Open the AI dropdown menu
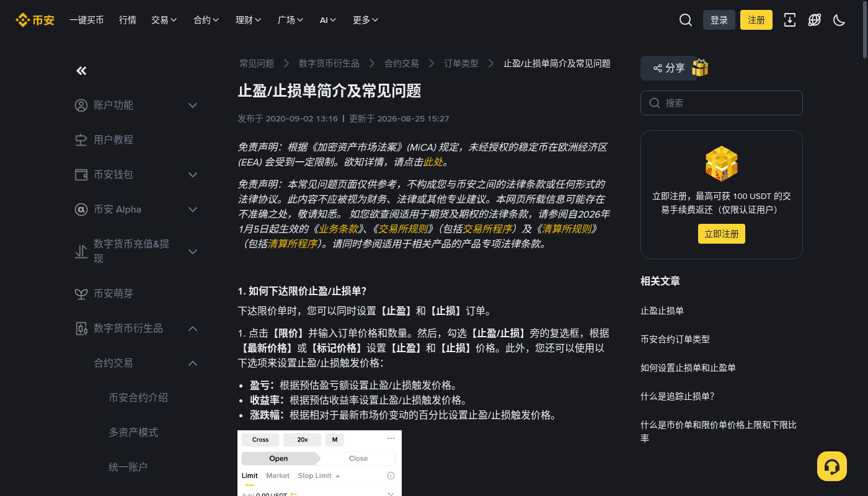 point(328,20)
